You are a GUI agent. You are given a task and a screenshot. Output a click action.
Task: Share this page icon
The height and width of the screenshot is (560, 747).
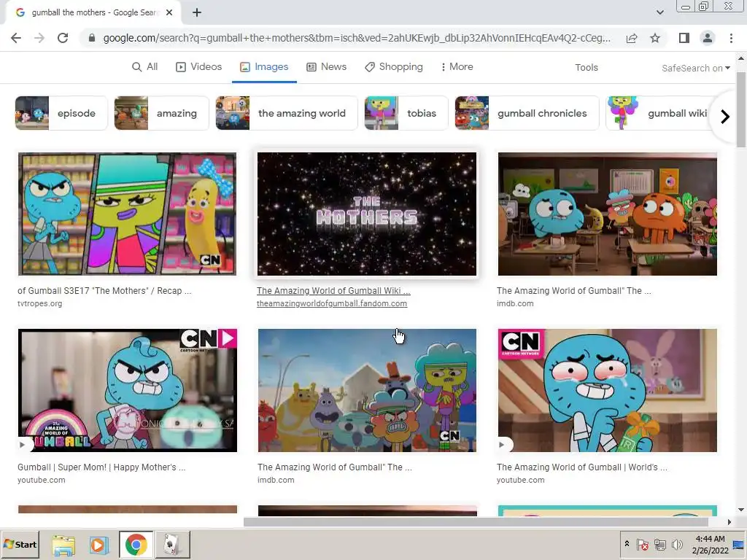tap(632, 38)
